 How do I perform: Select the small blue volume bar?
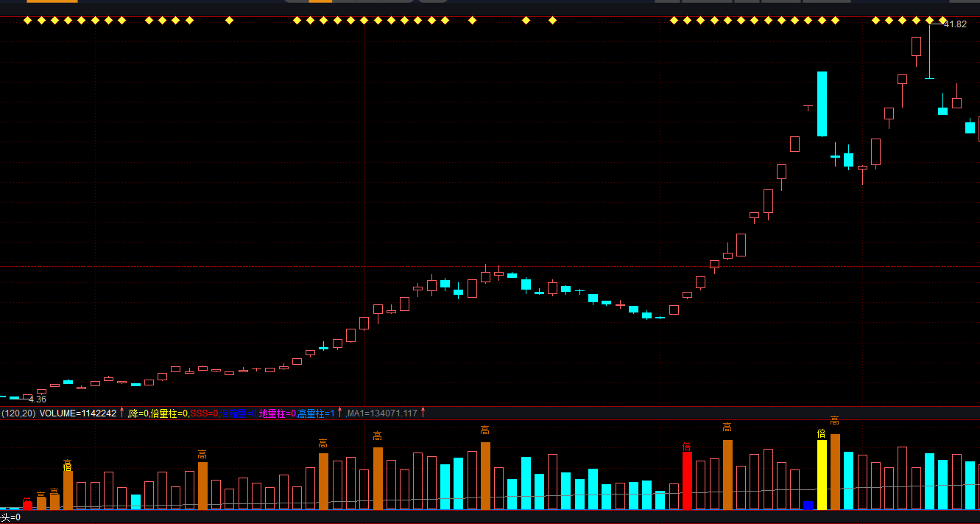[808, 505]
